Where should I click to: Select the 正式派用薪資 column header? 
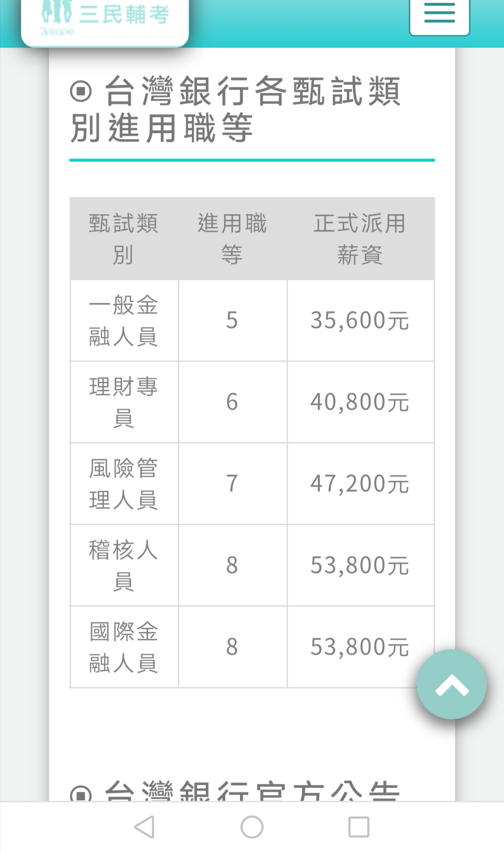pyautogui.click(x=360, y=239)
